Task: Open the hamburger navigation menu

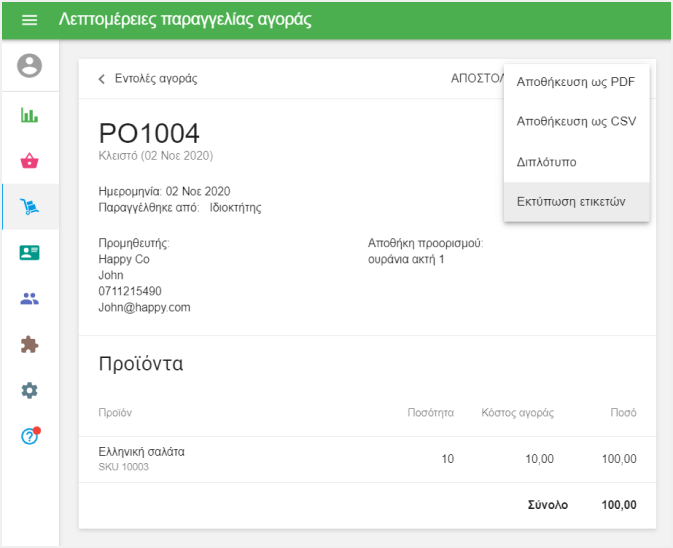Action: 29,20
